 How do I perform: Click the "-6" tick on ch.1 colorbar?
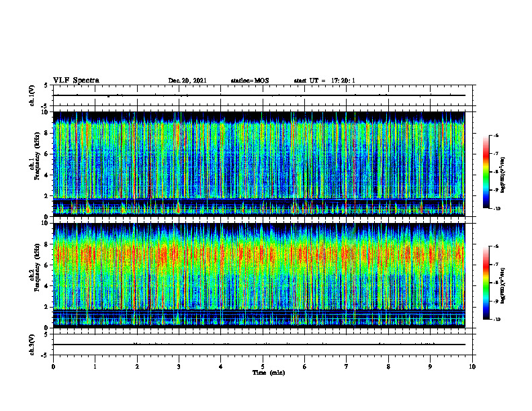pos(496,136)
